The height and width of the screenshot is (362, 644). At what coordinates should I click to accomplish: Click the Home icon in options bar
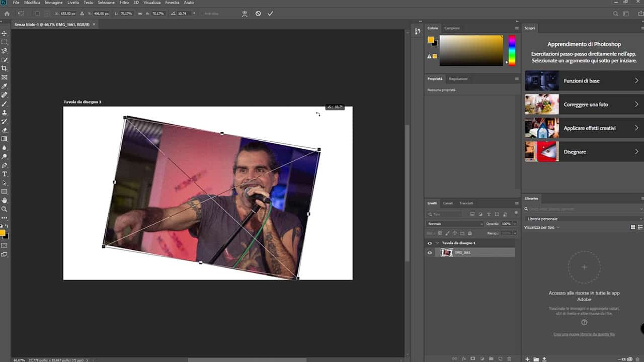7,14
